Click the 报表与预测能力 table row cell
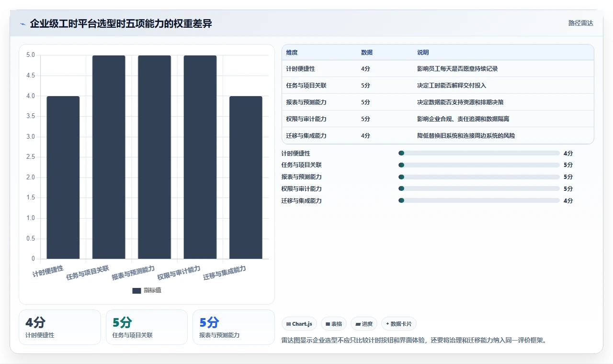Image resolution: width=613 pixels, height=364 pixels. tap(306, 102)
